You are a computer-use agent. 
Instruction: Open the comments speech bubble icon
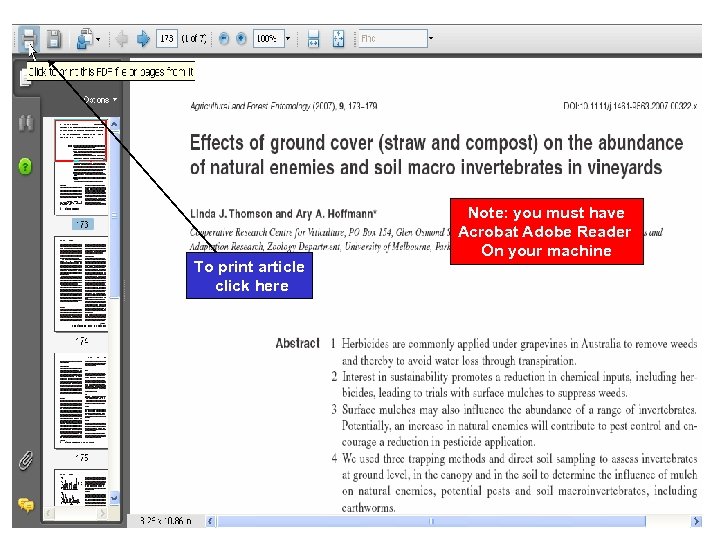26,505
